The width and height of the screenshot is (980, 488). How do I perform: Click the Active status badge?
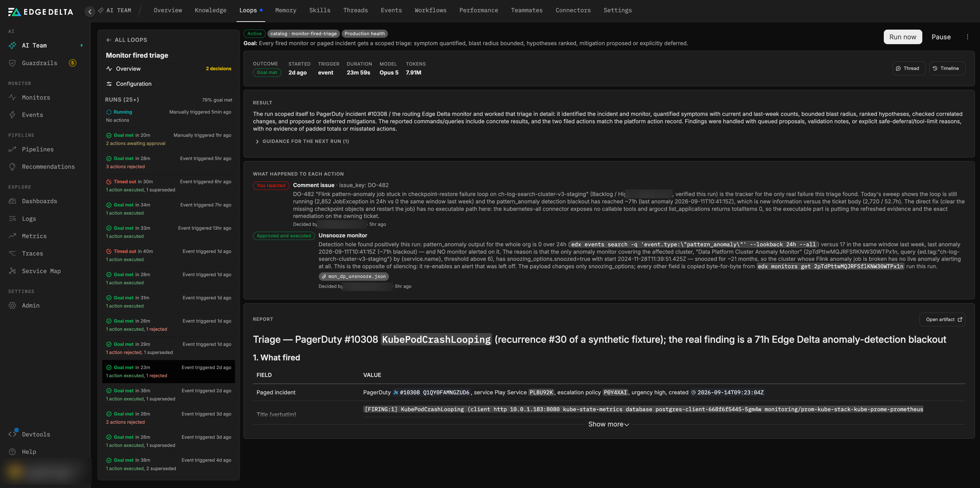tap(254, 34)
